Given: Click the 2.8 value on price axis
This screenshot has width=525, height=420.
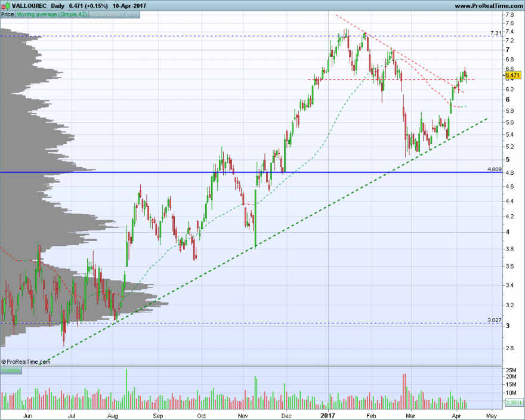Looking at the screenshot, I should (x=510, y=348).
